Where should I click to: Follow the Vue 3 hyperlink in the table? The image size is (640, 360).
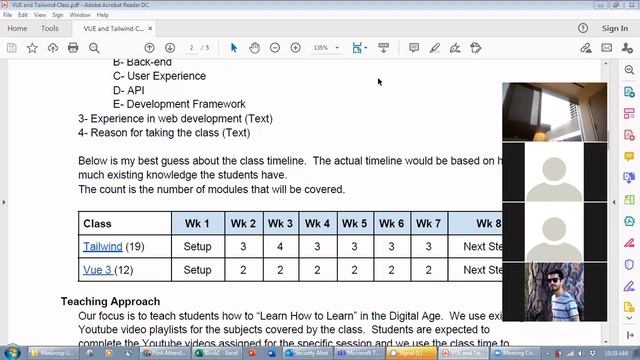98,270
